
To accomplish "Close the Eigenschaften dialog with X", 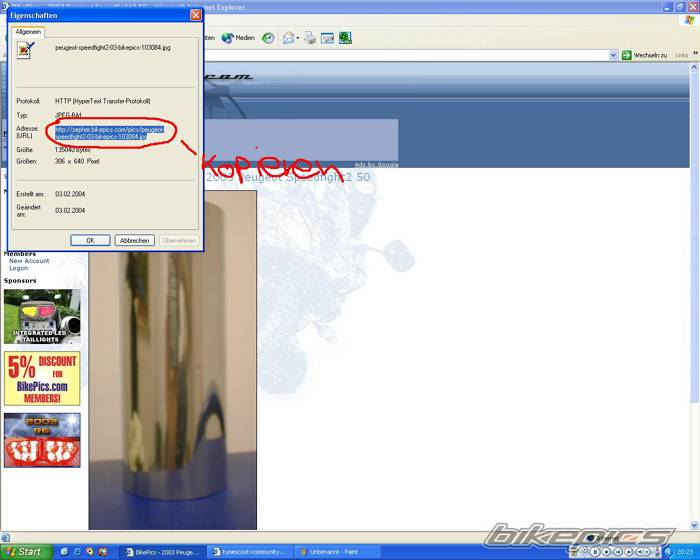I will (x=196, y=15).
